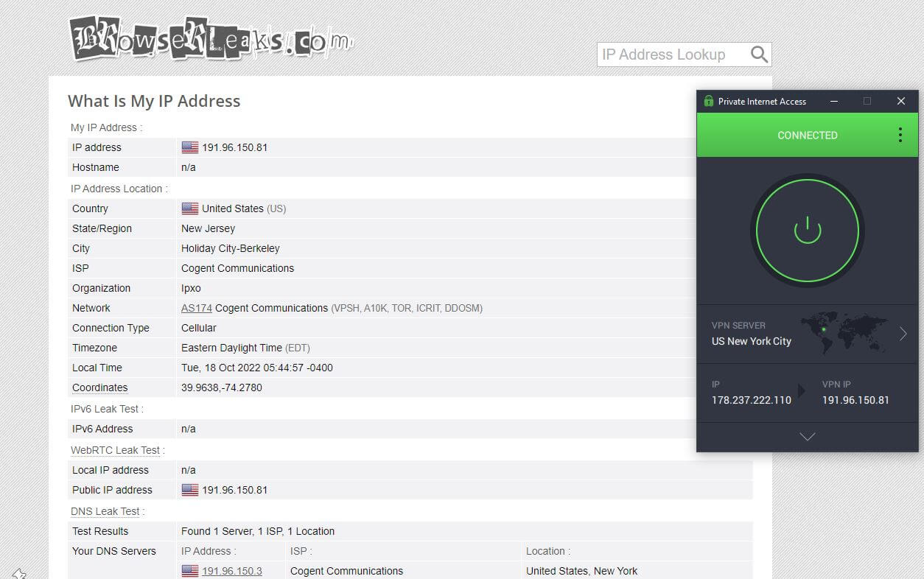
Task: Click the AS174 network link
Action: pyautogui.click(x=197, y=308)
